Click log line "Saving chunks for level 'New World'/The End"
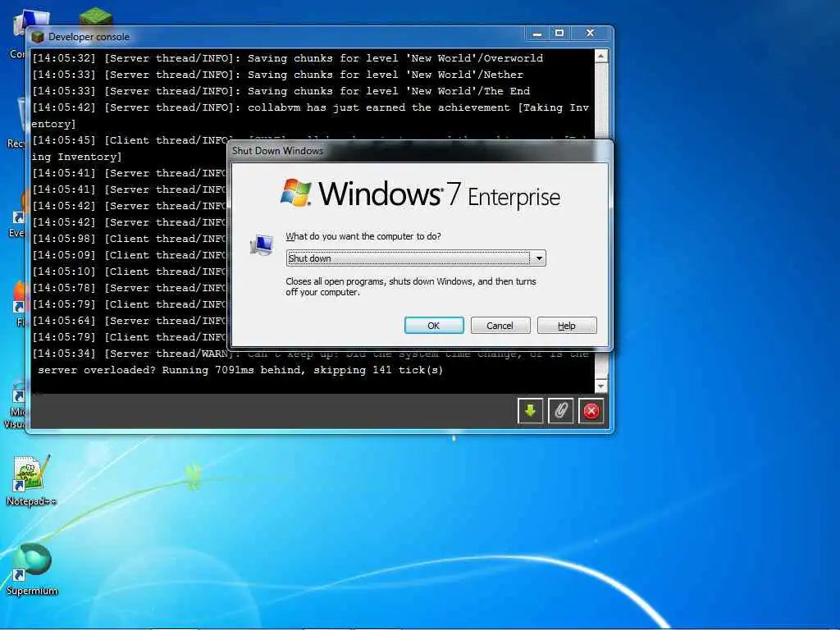 pyautogui.click(x=388, y=91)
